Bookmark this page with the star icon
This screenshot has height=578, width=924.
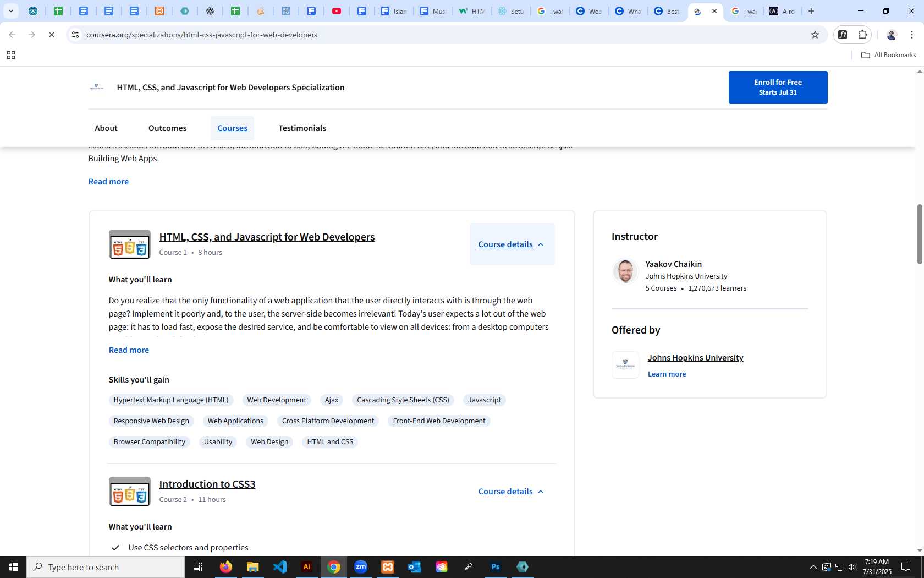(815, 35)
